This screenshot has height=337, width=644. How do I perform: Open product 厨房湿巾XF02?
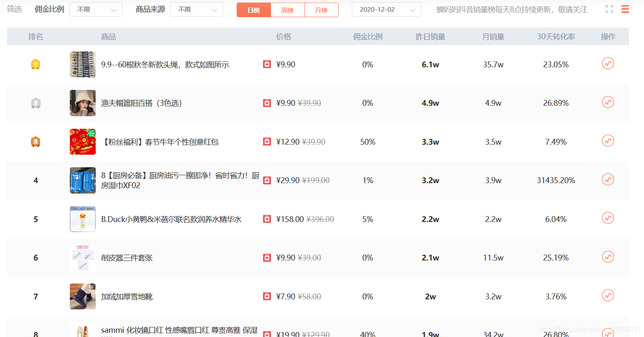pyautogui.click(x=180, y=180)
